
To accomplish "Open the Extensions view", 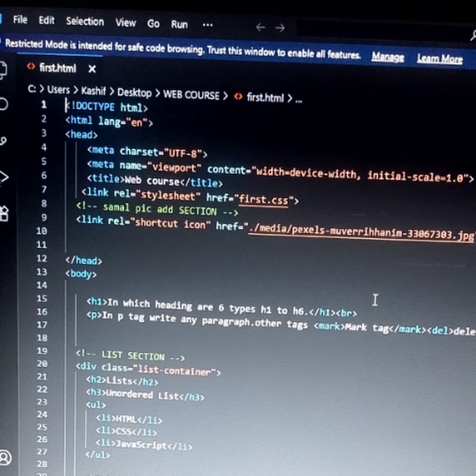I will click(3, 213).
